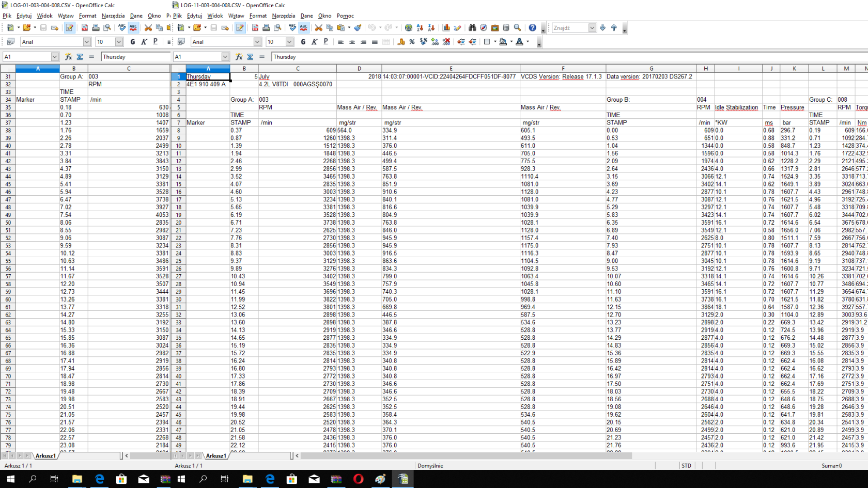Open Dane menu in LOG-11 window
868x488 pixels.
307,16
